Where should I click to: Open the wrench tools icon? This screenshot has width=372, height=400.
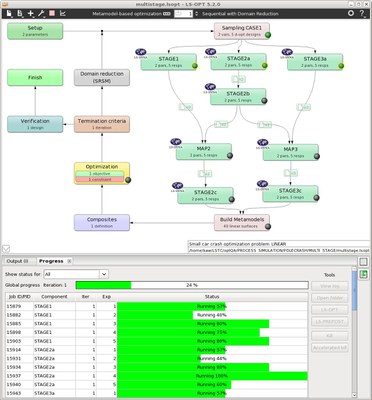coord(41,14)
